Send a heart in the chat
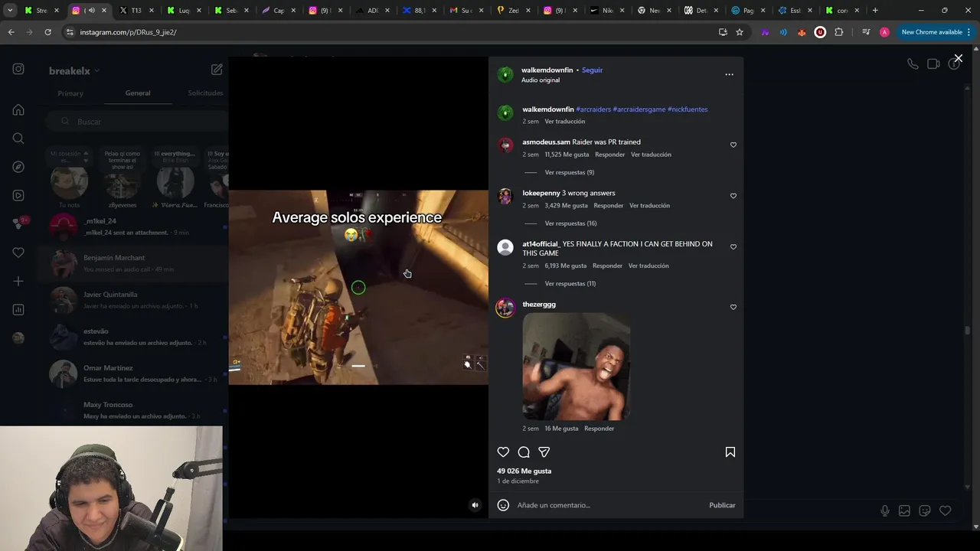This screenshot has width=980, height=551. pyautogui.click(x=945, y=510)
